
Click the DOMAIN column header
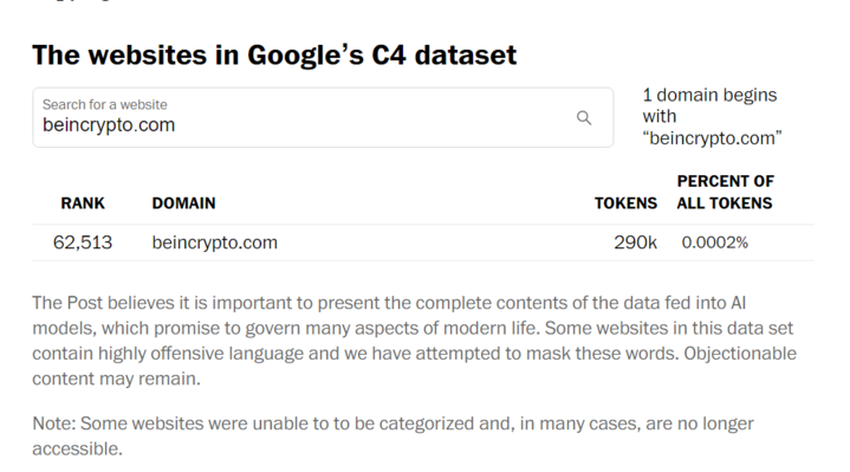(183, 203)
